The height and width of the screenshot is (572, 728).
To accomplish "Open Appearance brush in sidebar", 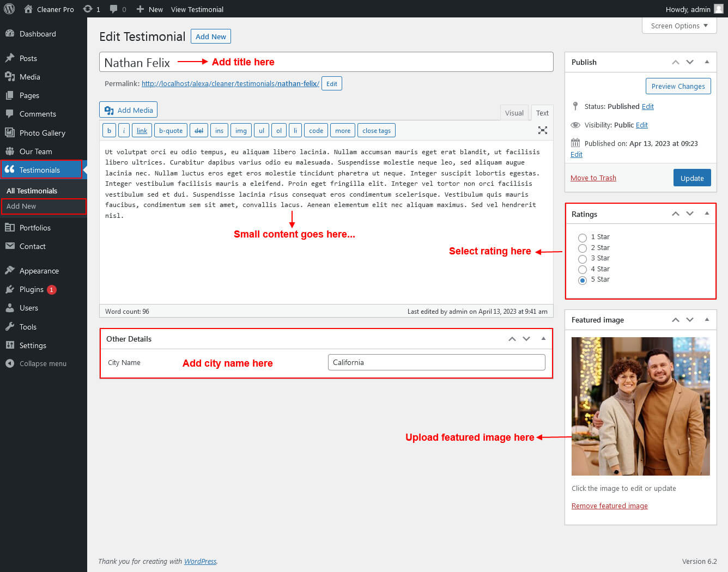I will click(x=10, y=271).
